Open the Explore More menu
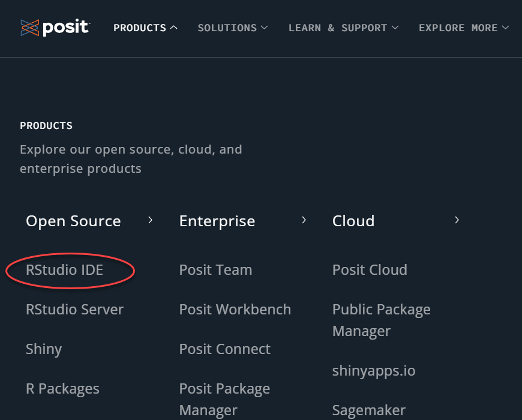522x420 pixels. click(463, 28)
